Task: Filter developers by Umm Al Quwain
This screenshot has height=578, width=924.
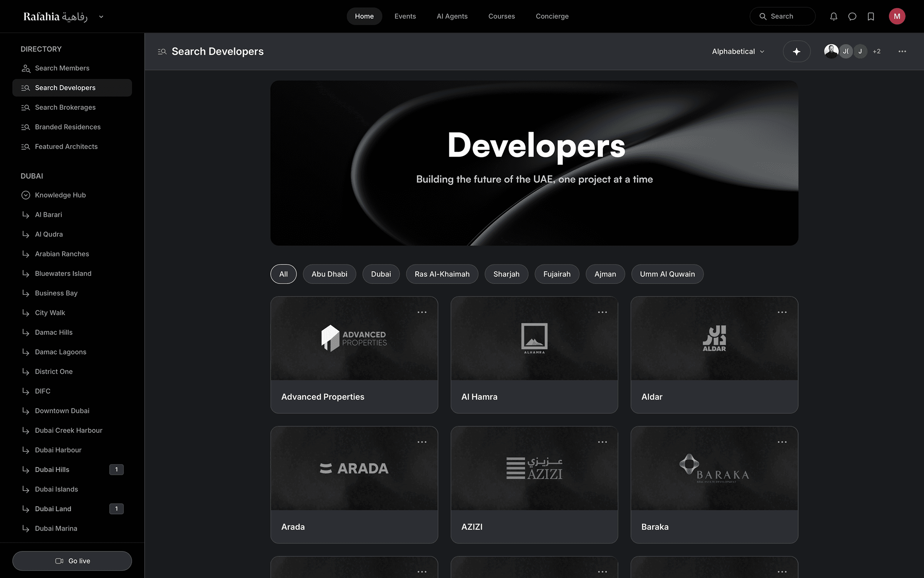Action: (x=667, y=274)
